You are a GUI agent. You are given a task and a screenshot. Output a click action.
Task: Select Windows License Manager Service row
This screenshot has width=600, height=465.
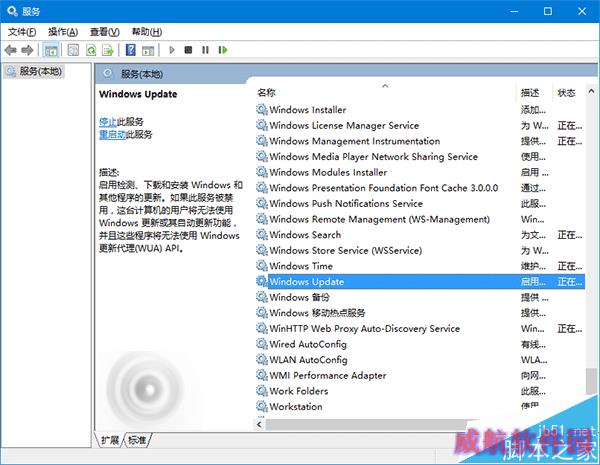click(x=420, y=125)
